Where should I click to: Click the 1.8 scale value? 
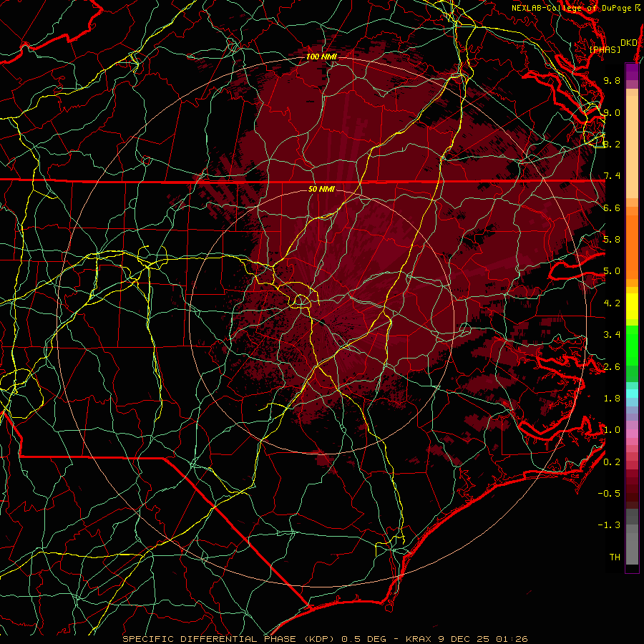click(x=612, y=399)
